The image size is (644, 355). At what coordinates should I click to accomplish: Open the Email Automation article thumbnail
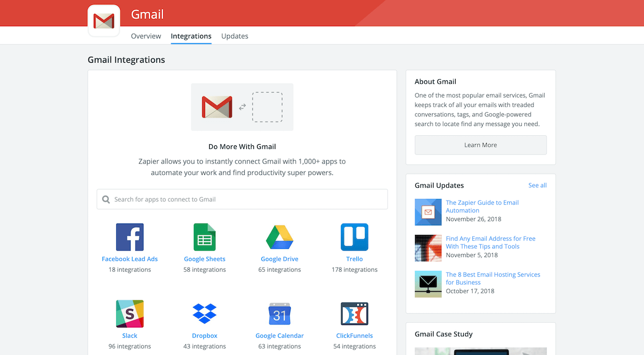pyautogui.click(x=428, y=212)
